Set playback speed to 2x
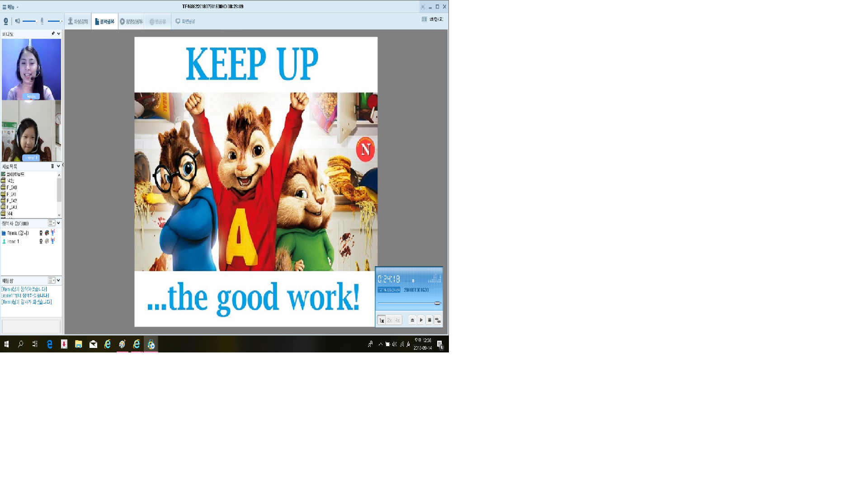This screenshot has width=868, height=488. [x=389, y=320]
